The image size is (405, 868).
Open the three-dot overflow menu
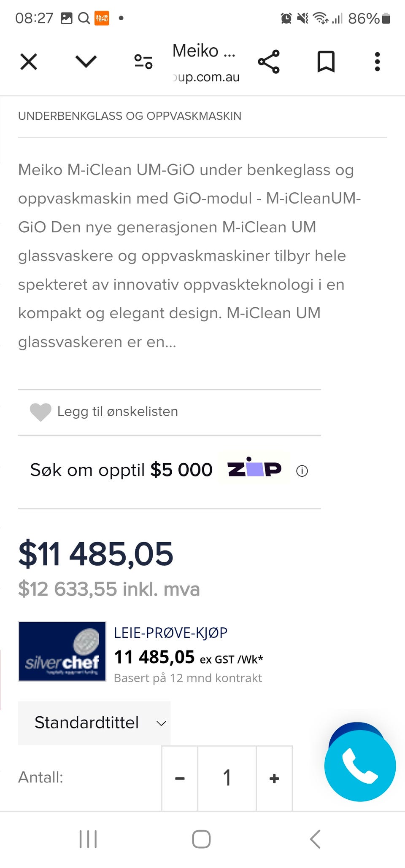point(377,62)
